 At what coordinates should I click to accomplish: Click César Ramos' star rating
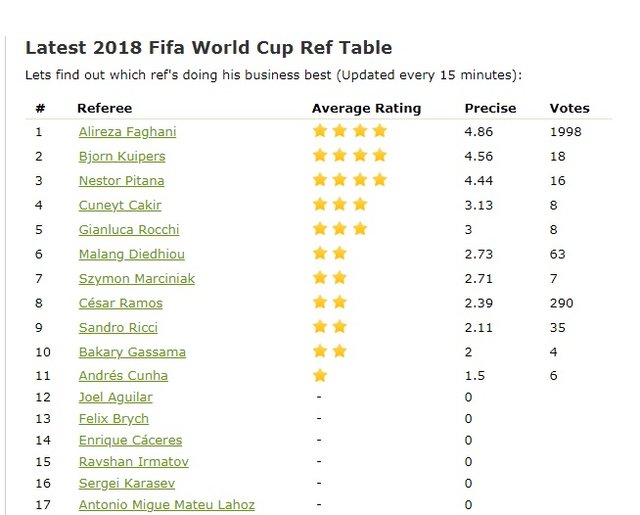coord(330,302)
